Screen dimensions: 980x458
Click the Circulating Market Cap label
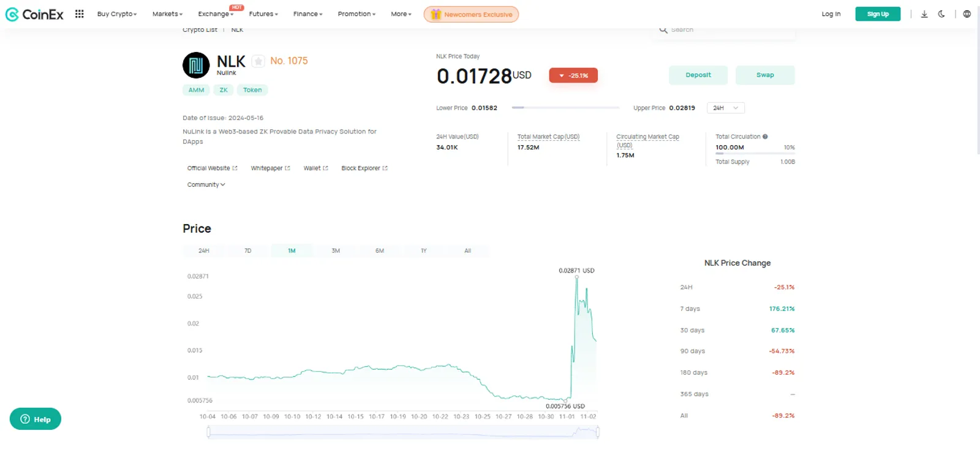(647, 141)
